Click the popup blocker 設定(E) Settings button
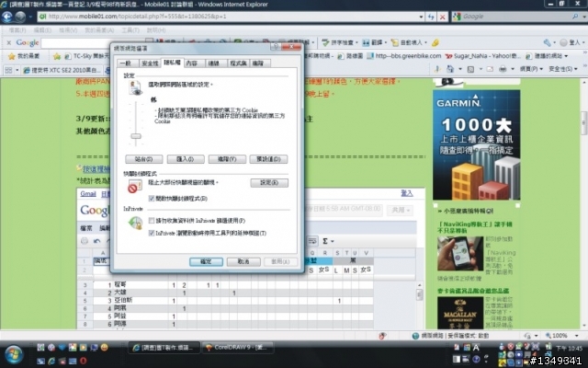 click(269, 183)
